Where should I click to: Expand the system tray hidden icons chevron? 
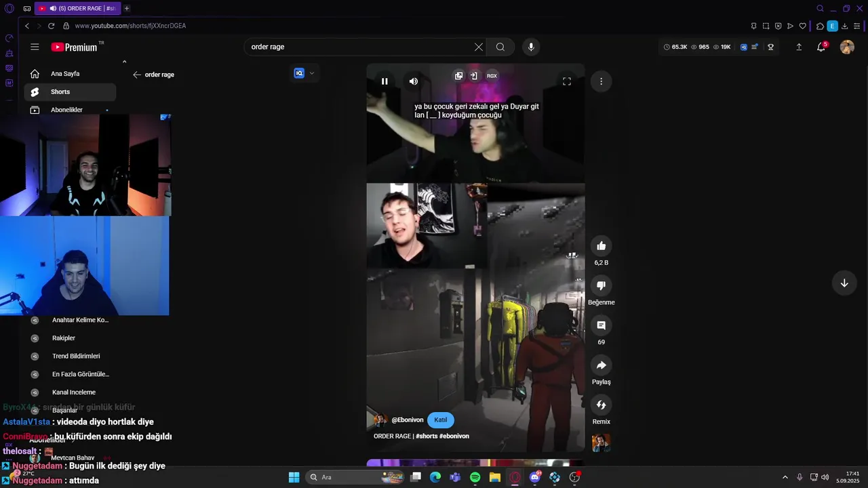(x=785, y=477)
